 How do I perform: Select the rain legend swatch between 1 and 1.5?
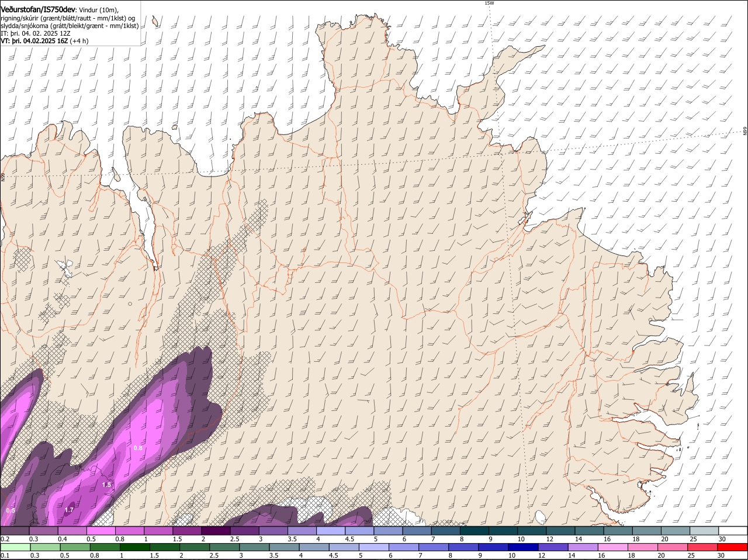135,547
